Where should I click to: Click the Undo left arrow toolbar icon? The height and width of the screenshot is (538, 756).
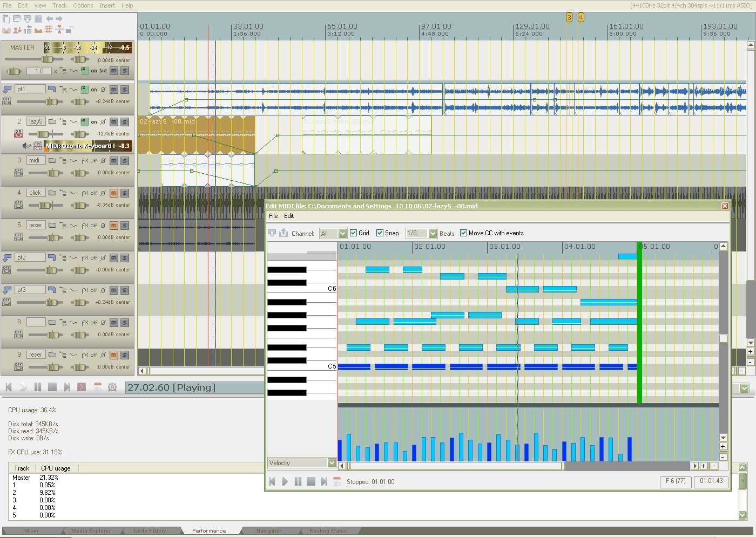(x=49, y=19)
